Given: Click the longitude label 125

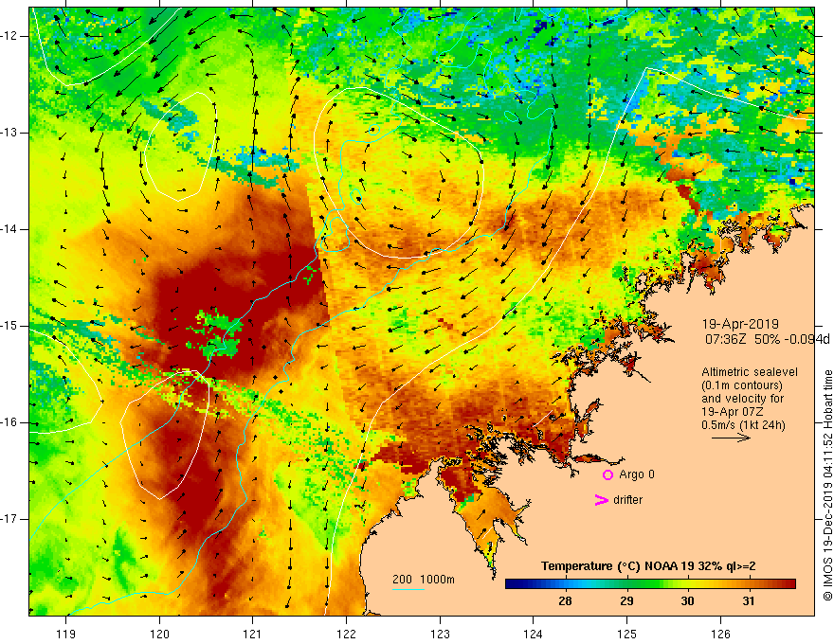Looking at the screenshot, I should (627, 634).
